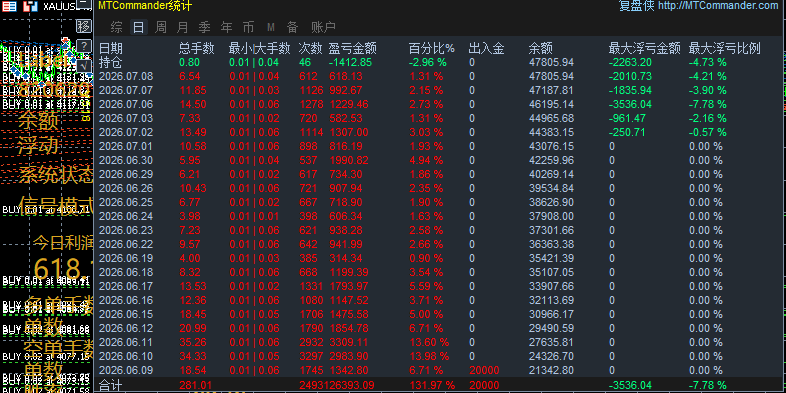Click the 次数 column header

(x=310, y=49)
